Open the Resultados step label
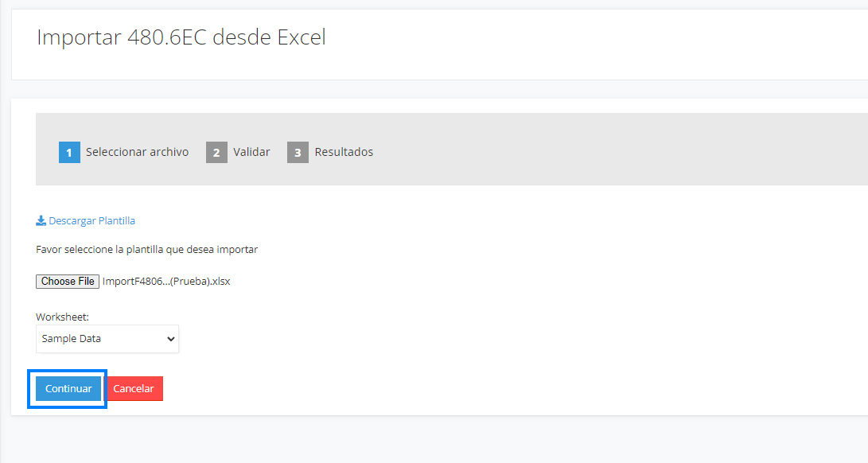 click(x=344, y=152)
